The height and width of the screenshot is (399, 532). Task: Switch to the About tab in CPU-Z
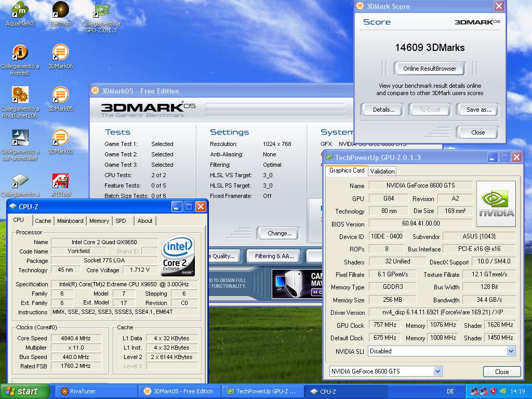145,221
